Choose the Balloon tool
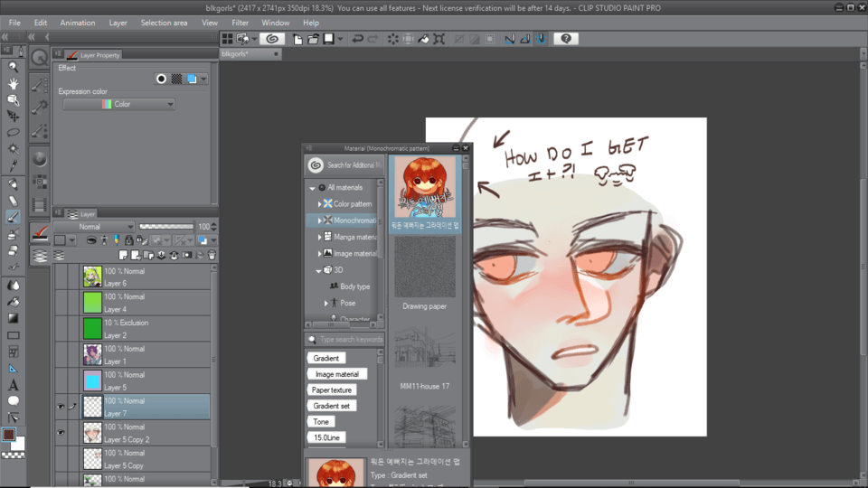The height and width of the screenshot is (488, 868). coord(13,400)
